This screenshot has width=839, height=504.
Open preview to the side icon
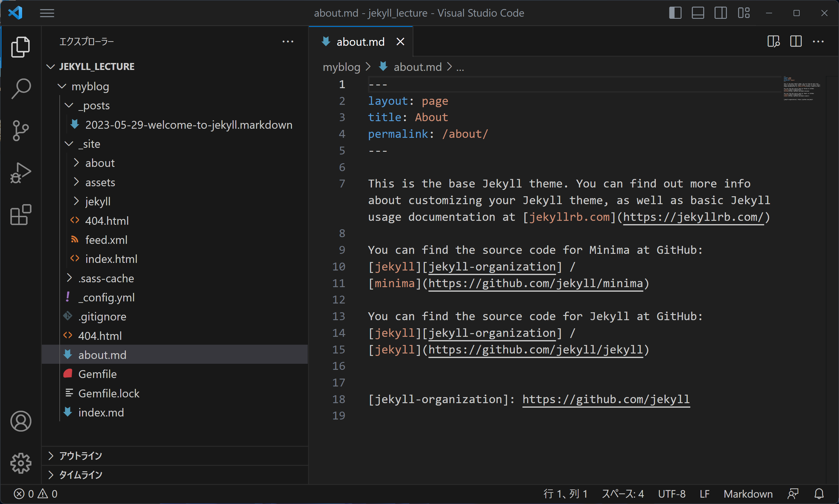pos(774,41)
